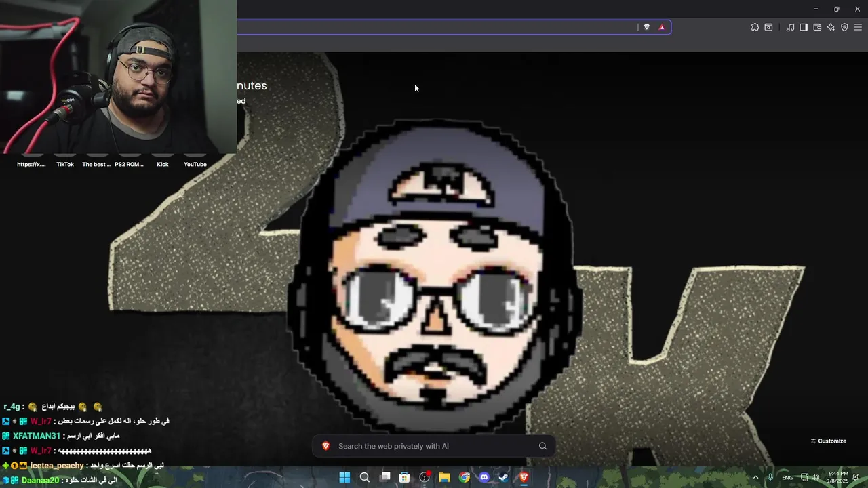Open the Brave VPN shield icon
This screenshot has height=488, width=868.
(844, 27)
